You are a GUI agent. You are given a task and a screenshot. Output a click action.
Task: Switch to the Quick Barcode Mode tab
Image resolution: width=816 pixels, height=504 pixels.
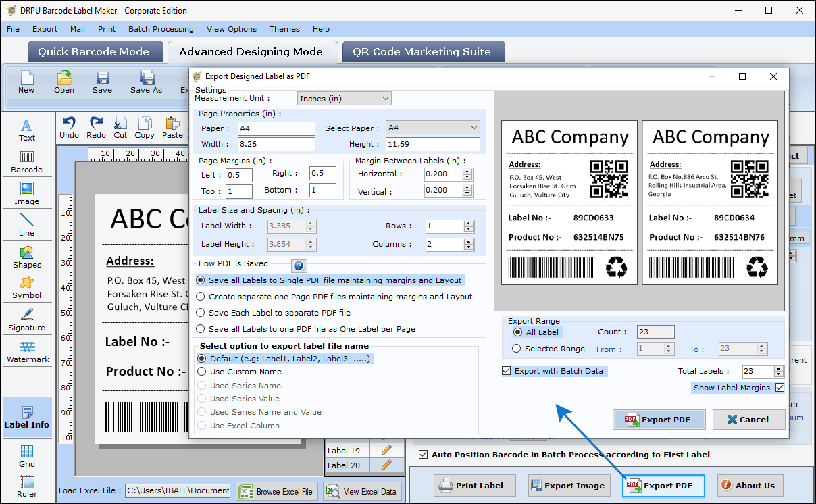click(x=94, y=52)
